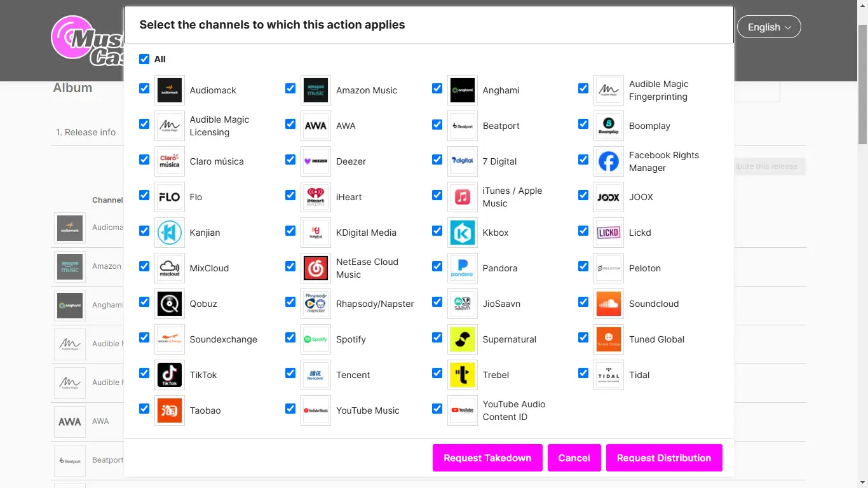Screen dimensions: 868x488
Task: Uncheck the All channels checkbox
Action: pyautogui.click(x=144, y=59)
